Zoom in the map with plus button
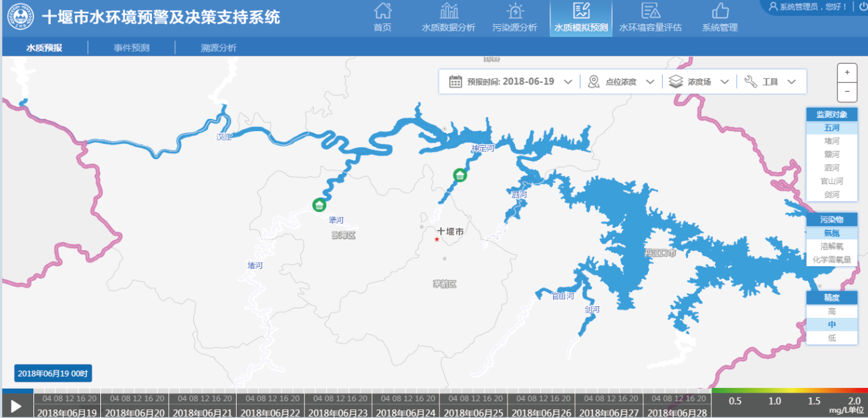This screenshot has height=418, width=868. click(x=847, y=72)
